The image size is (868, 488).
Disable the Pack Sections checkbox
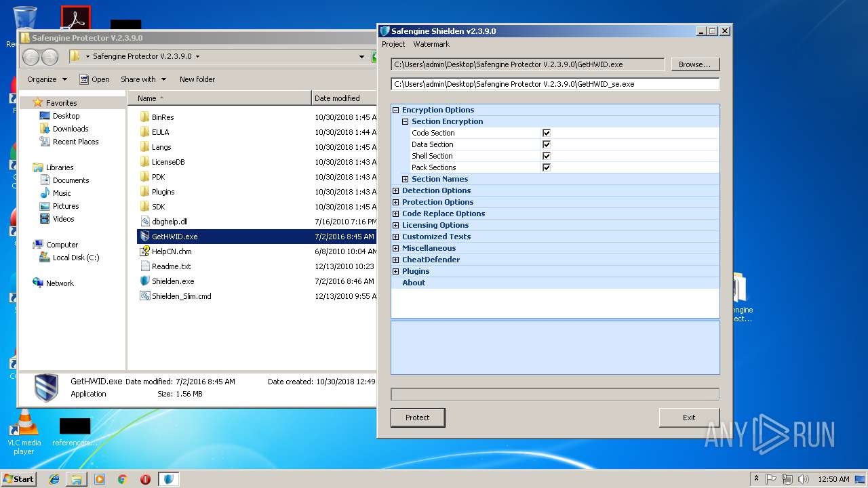[x=547, y=167]
